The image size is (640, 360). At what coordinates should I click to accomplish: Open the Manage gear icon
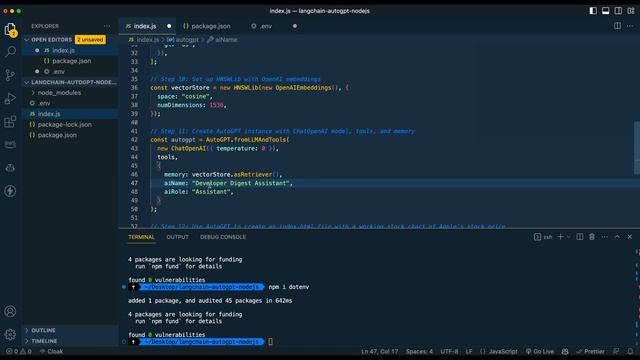[x=10, y=334]
